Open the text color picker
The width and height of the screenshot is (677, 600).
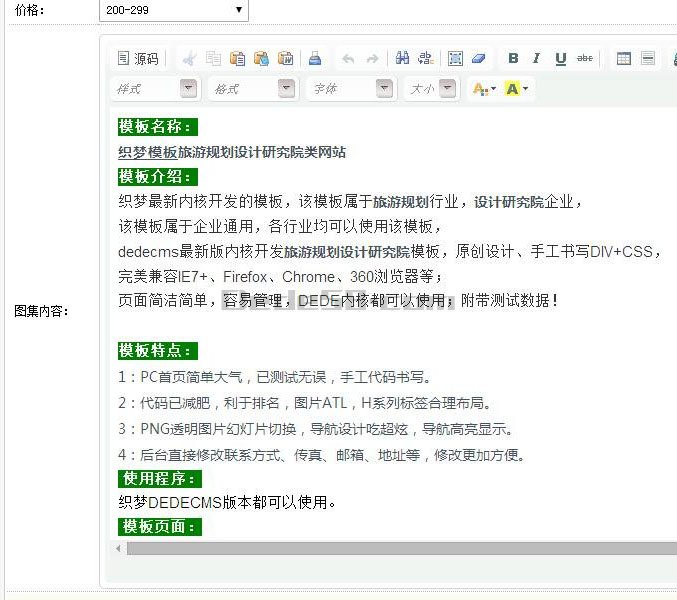[x=484, y=89]
